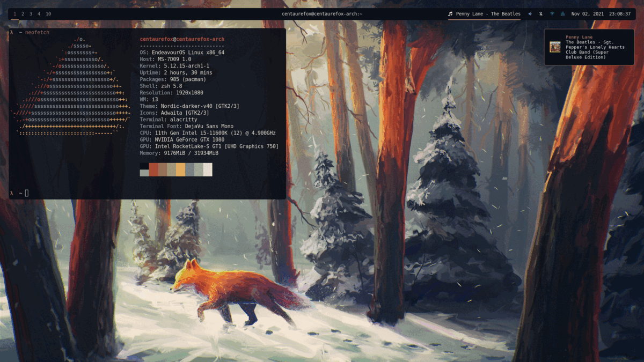Click the date 'Nov 02, 2021' in the bar

(x=587, y=14)
